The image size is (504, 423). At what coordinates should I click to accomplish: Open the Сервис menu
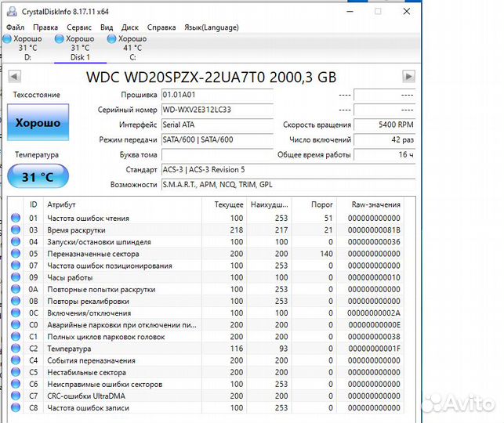pyautogui.click(x=79, y=27)
